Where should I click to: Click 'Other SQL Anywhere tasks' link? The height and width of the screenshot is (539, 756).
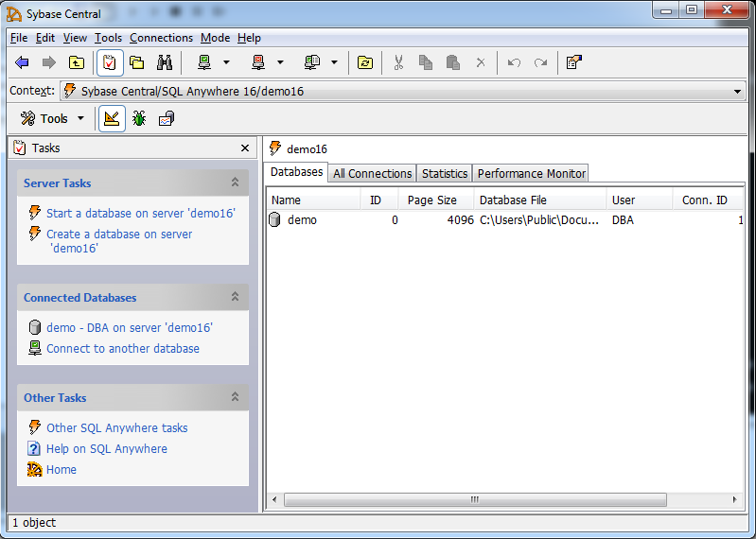click(x=116, y=427)
